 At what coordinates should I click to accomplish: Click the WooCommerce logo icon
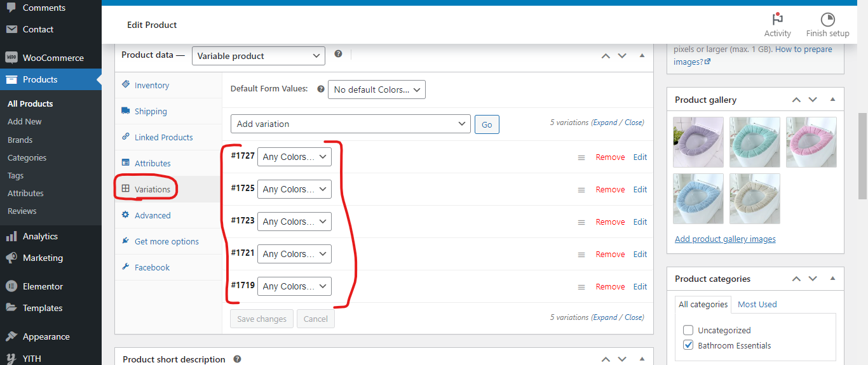click(11, 58)
